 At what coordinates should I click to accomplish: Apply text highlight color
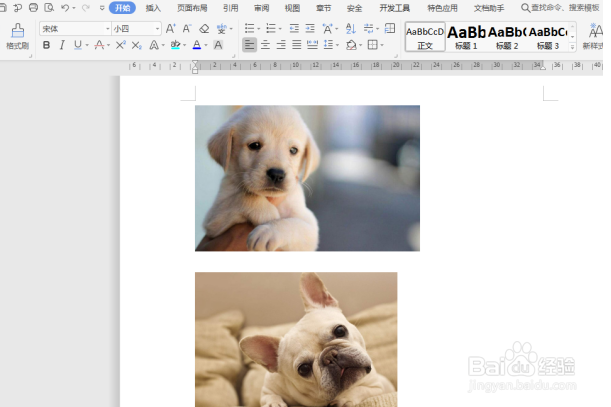pyautogui.click(x=176, y=45)
